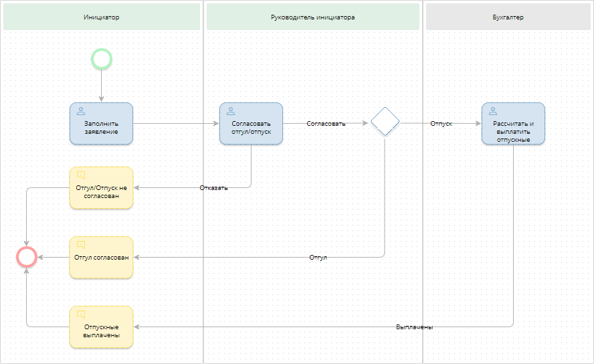The width and height of the screenshot is (594, 364).
Task: Click the green start event circle
Action: point(101,60)
